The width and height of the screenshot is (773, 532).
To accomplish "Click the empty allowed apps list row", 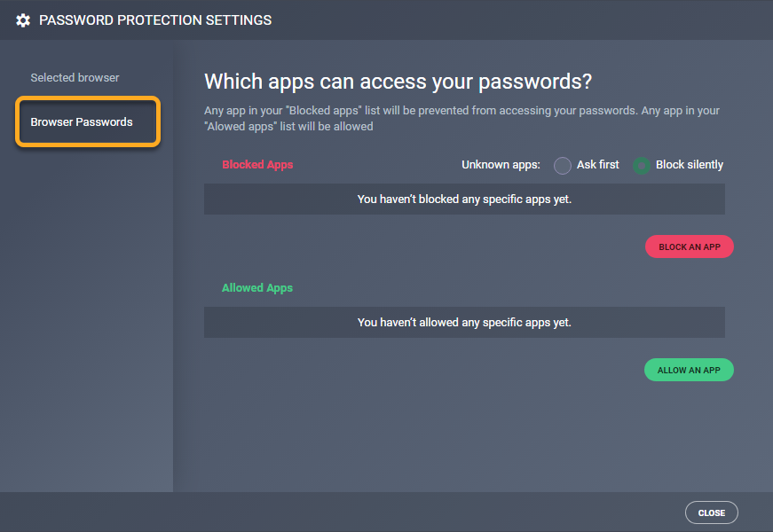I will (x=464, y=323).
